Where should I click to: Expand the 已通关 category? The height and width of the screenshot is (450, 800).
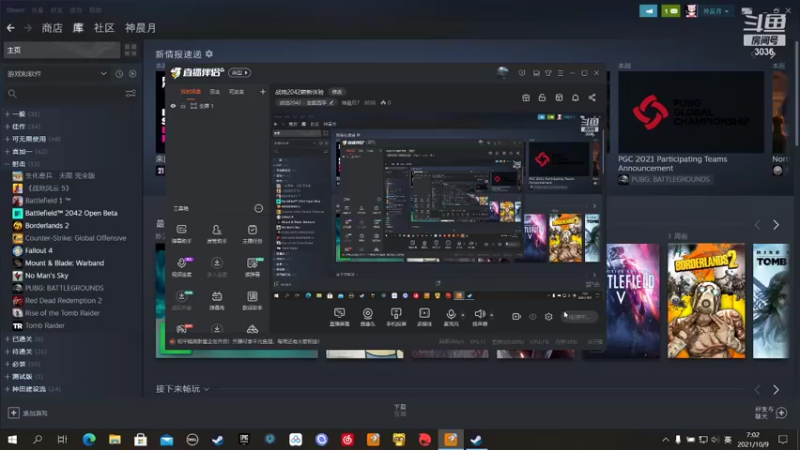coord(7,339)
